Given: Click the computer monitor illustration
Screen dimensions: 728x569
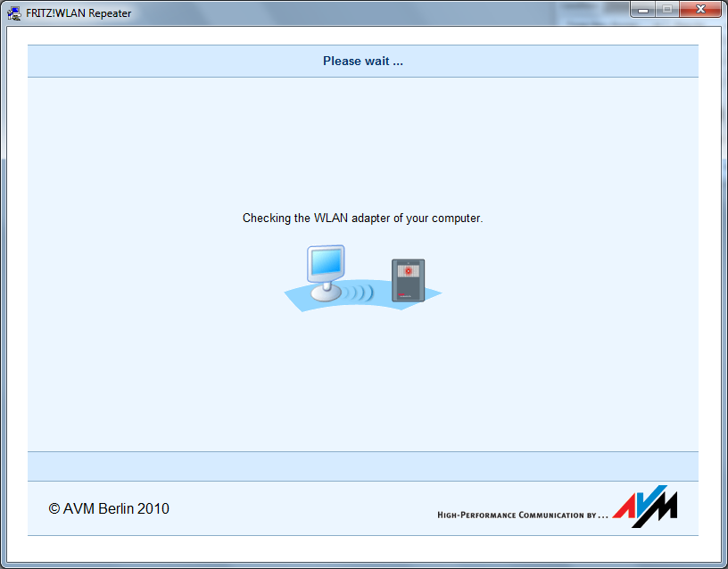Looking at the screenshot, I should pyautogui.click(x=326, y=265).
